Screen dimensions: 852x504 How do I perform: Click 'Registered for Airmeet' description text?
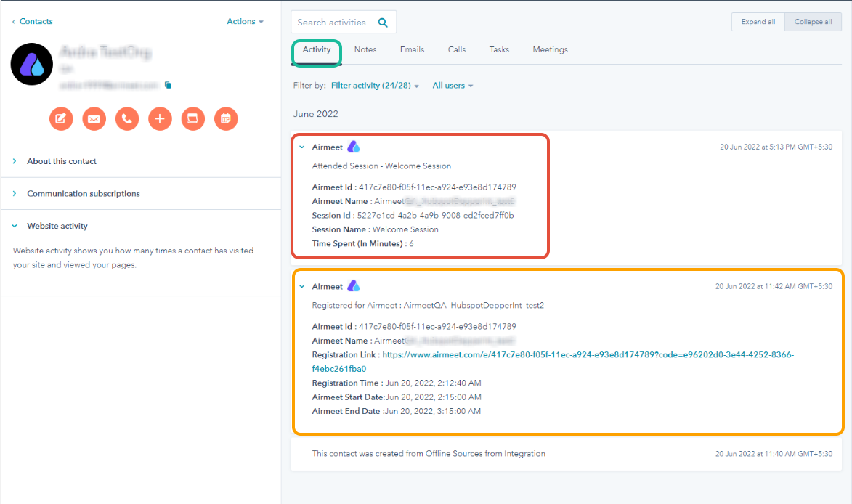coord(428,305)
